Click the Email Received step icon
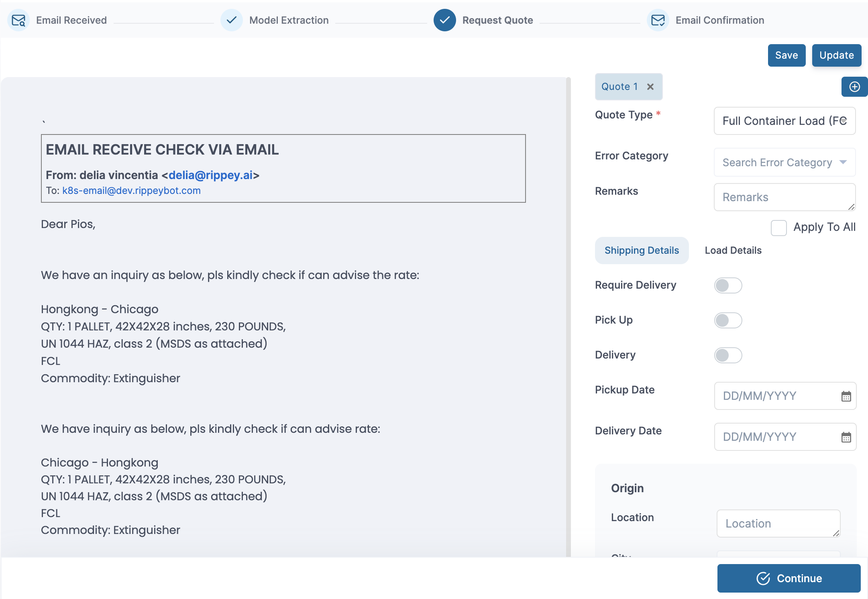This screenshot has height=599, width=868. (x=18, y=20)
